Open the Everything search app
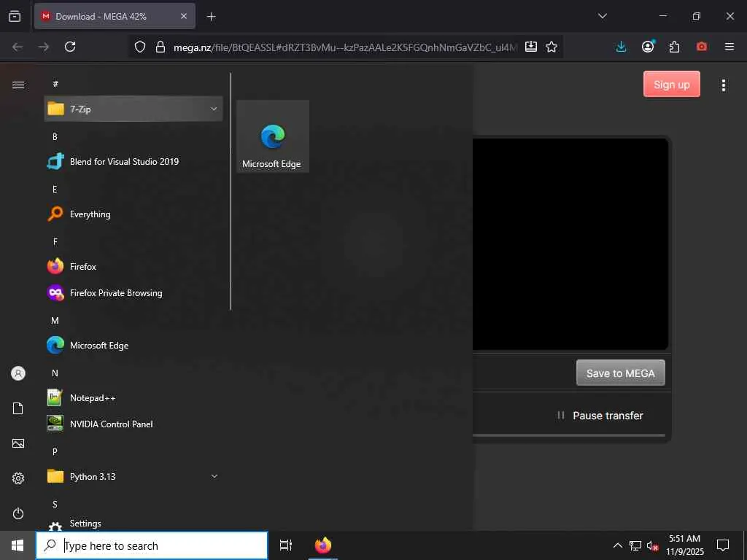 [x=133, y=214]
